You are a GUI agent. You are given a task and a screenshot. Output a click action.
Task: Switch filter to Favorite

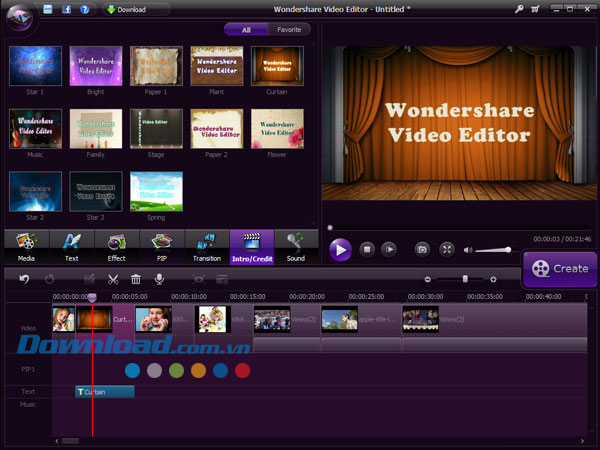[289, 30]
